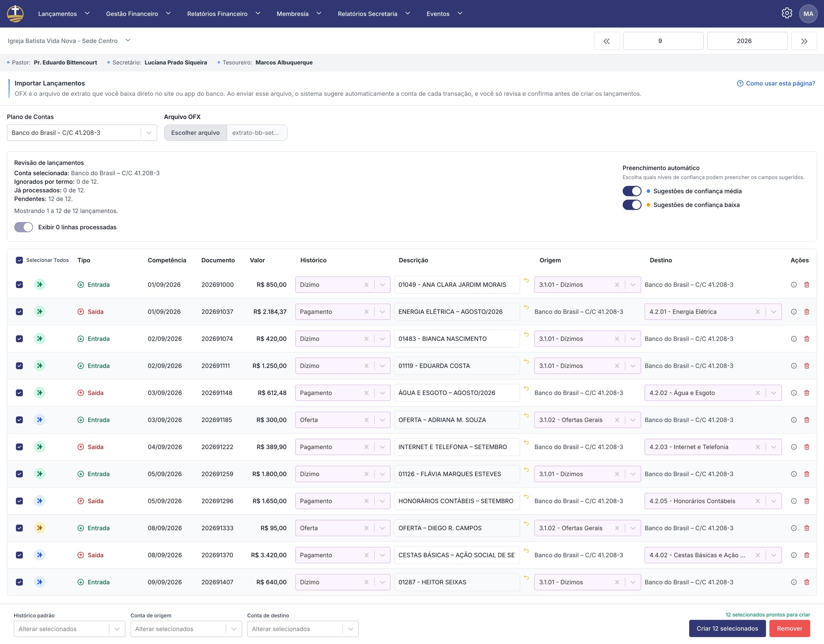Open Membresia menu
824x644 pixels.
[x=299, y=14]
